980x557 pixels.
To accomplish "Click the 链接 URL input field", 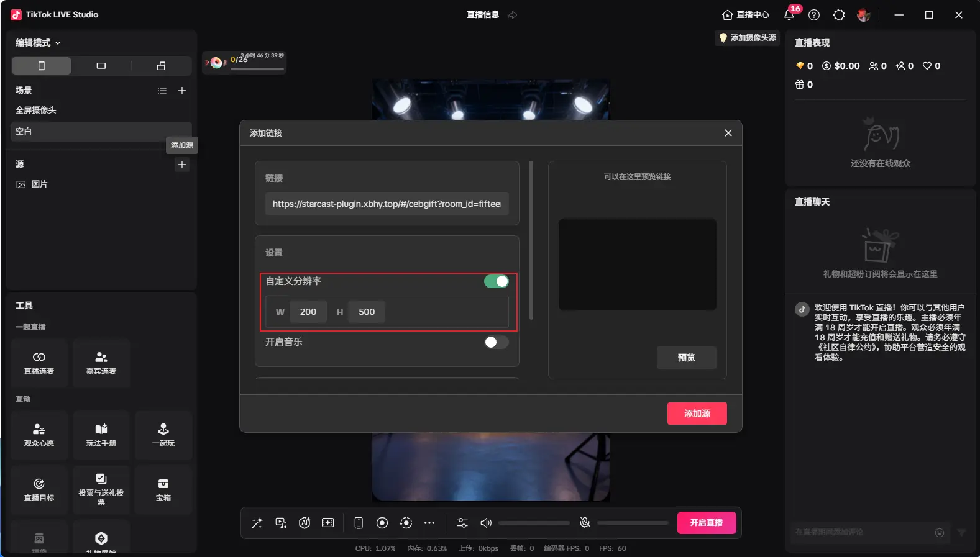I will tap(387, 204).
